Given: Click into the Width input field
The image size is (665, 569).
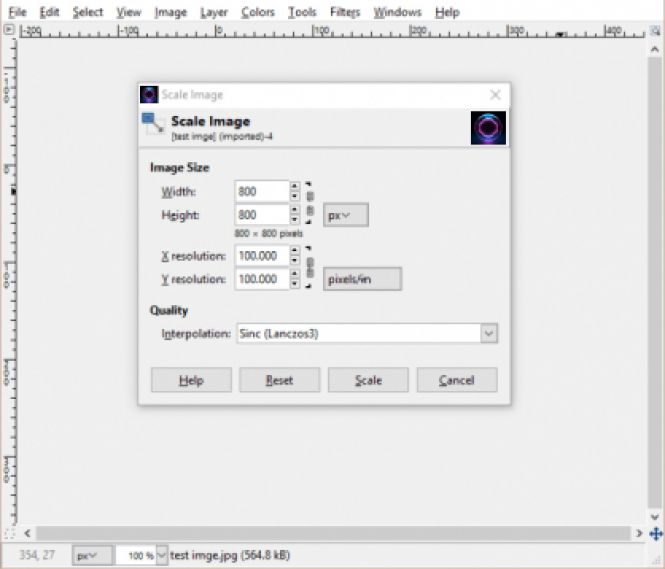Looking at the screenshot, I should pos(261,191).
